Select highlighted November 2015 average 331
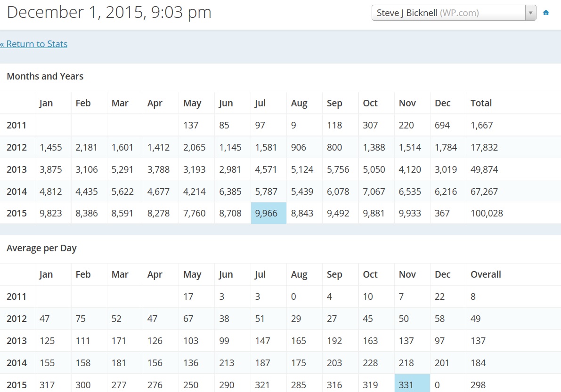 tap(412, 384)
